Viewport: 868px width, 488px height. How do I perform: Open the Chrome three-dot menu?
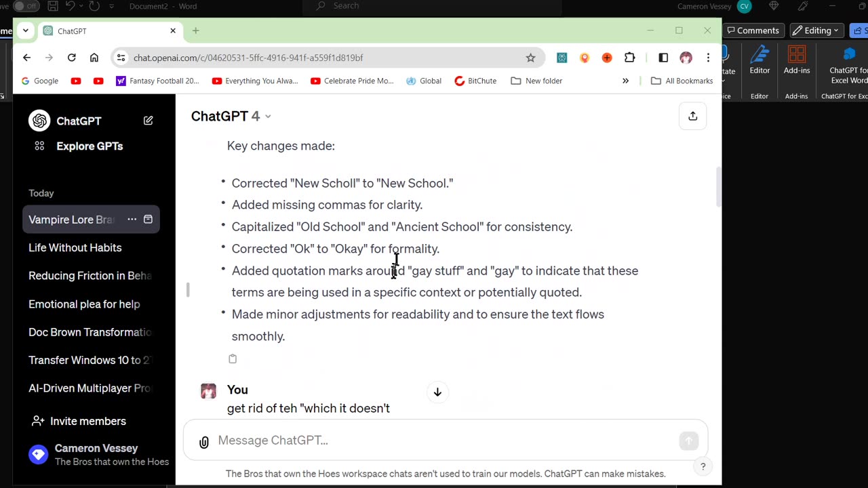pyautogui.click(x=708, y=58)
